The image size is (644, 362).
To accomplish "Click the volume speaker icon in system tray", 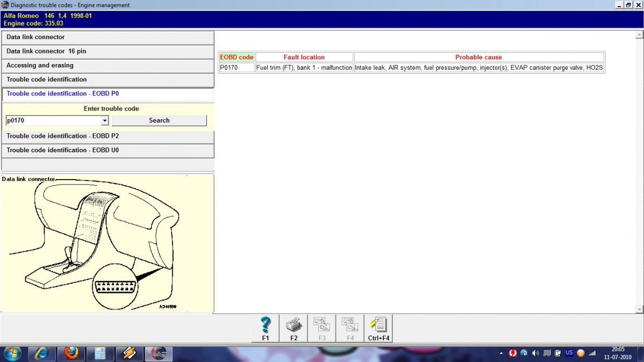I will [x=536, y=353].
